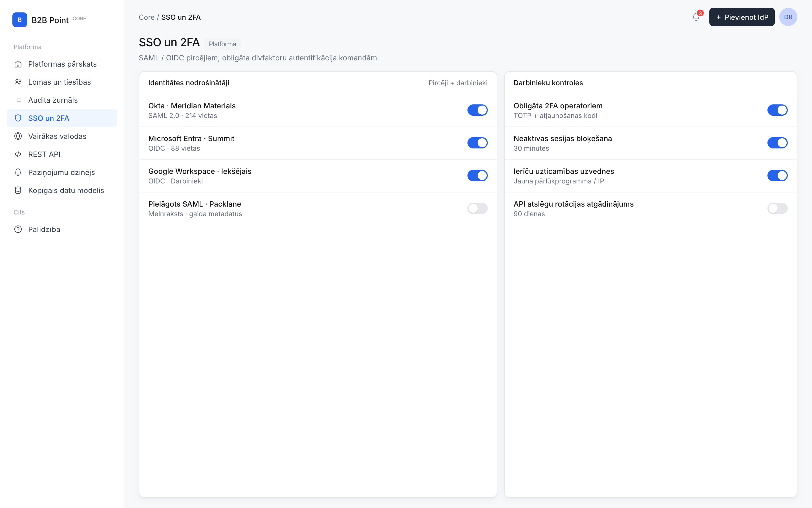812x508 pixels.
Task: Click the B2B Point logo icon
Action: pyautogui.click(x=19, y=20)
